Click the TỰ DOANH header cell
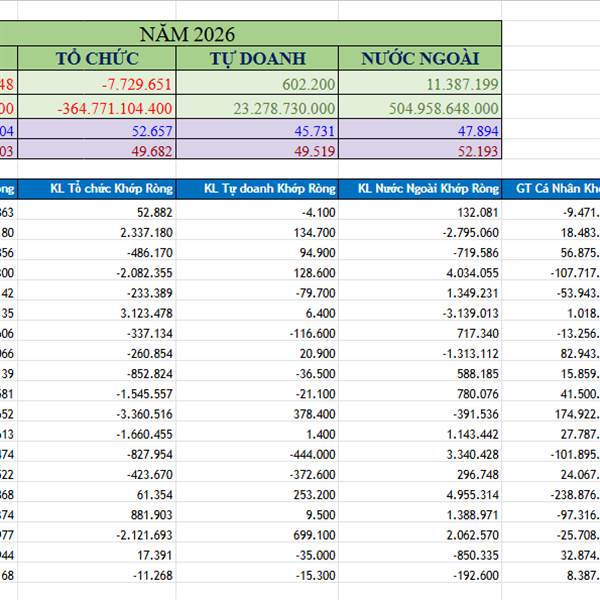 tap(257, 58)
